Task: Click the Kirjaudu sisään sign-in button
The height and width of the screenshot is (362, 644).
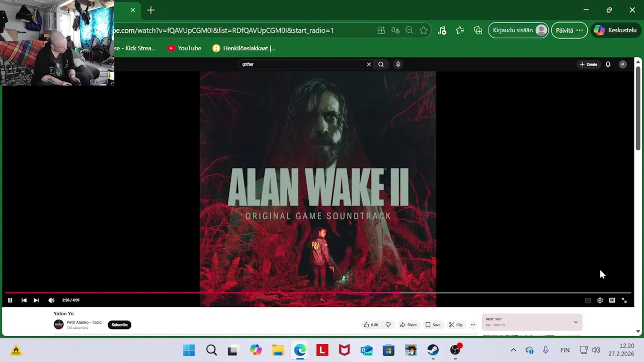Action: pos(518,30)
